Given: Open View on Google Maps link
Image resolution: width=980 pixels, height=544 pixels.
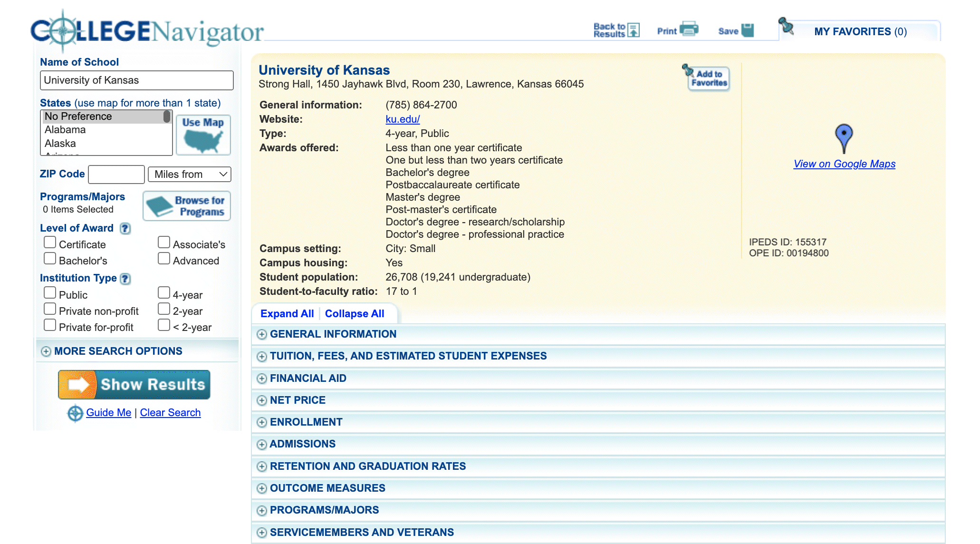Looking at the screenshot, I should (844, 164).
